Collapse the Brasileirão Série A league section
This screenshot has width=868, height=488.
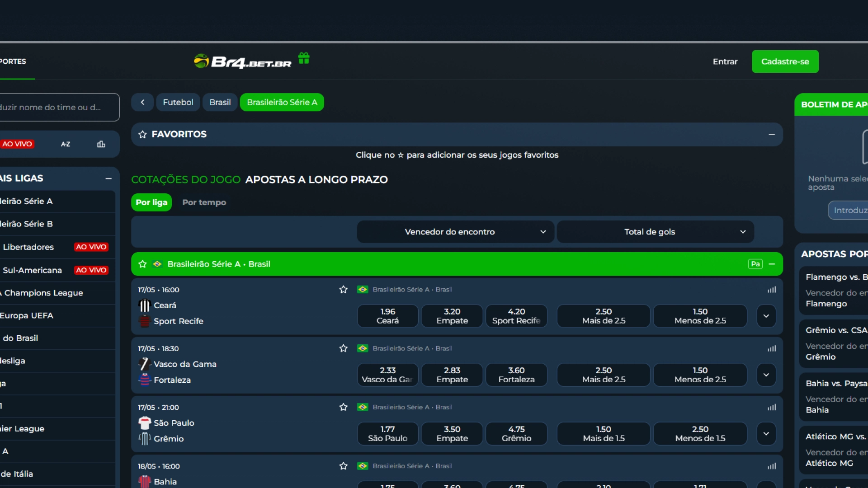point(772,264)
